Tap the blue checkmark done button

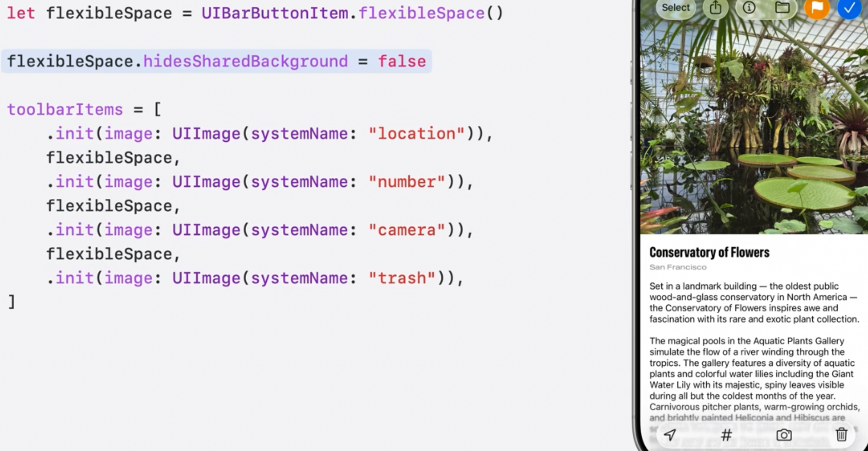pyautogui.click(x=849, y=7)
